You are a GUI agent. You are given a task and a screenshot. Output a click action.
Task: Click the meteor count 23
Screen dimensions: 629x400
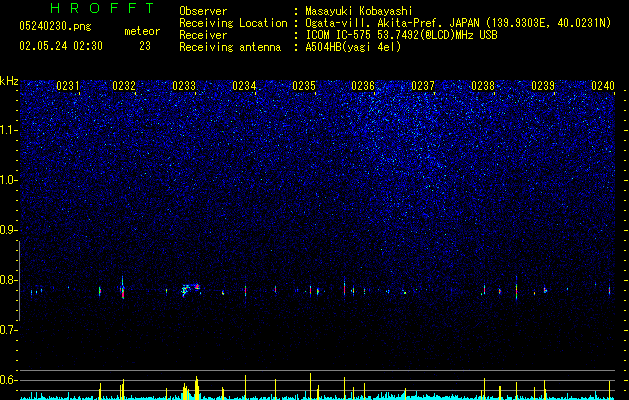tap(145, 46)
